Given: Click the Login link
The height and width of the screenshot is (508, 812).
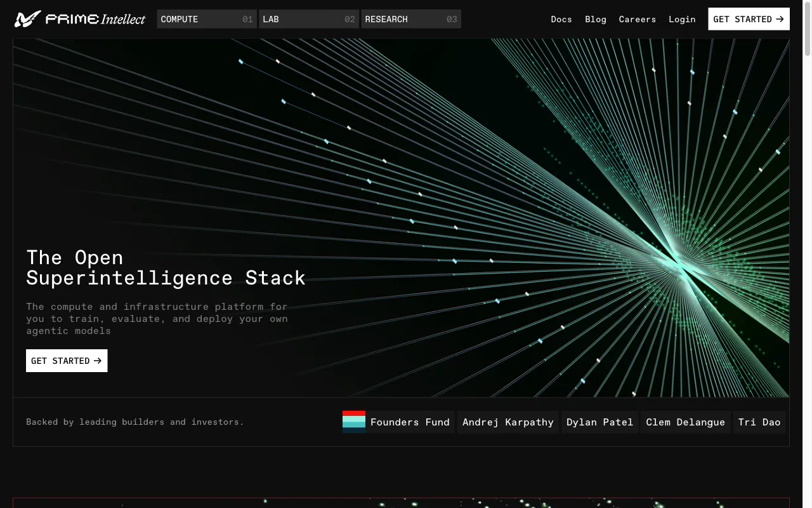Looking at the screenshot, I should [682, 19].
